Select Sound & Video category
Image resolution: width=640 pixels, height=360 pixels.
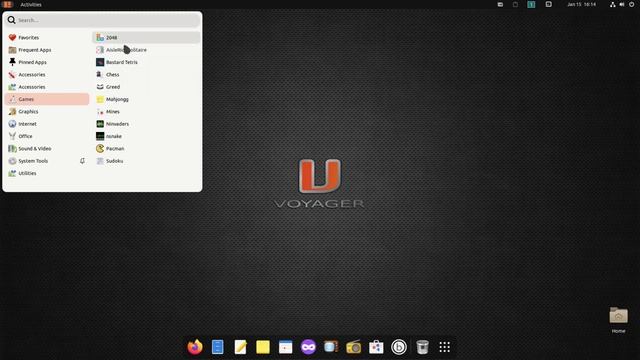click(47, 149)
